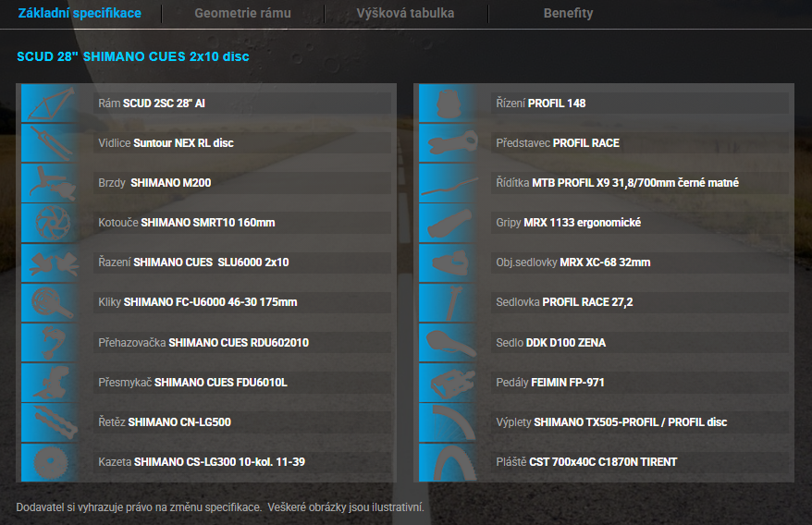
Task: Click the front derailleur icon
Action: coord(50,382)
